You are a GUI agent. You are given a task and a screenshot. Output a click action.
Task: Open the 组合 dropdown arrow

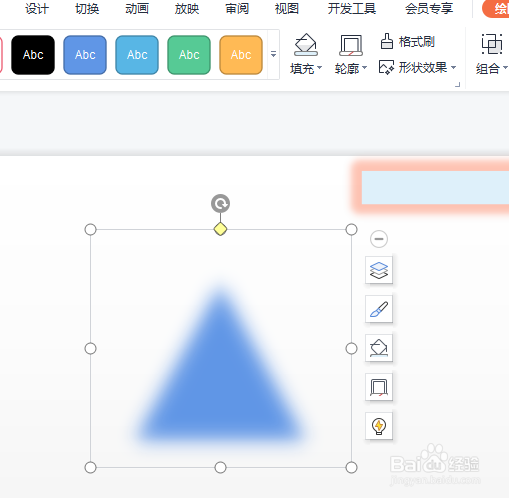pos(505,68)
